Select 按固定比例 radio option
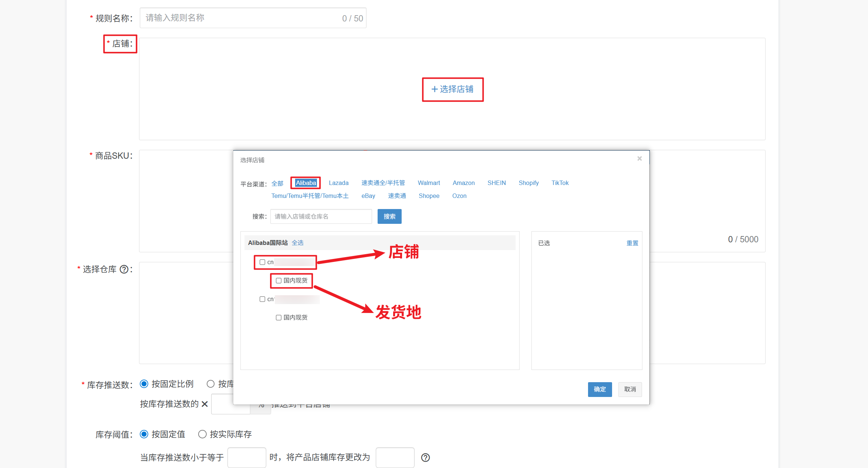Viewport: 868px width, 468px height. [x=144, y=384]
